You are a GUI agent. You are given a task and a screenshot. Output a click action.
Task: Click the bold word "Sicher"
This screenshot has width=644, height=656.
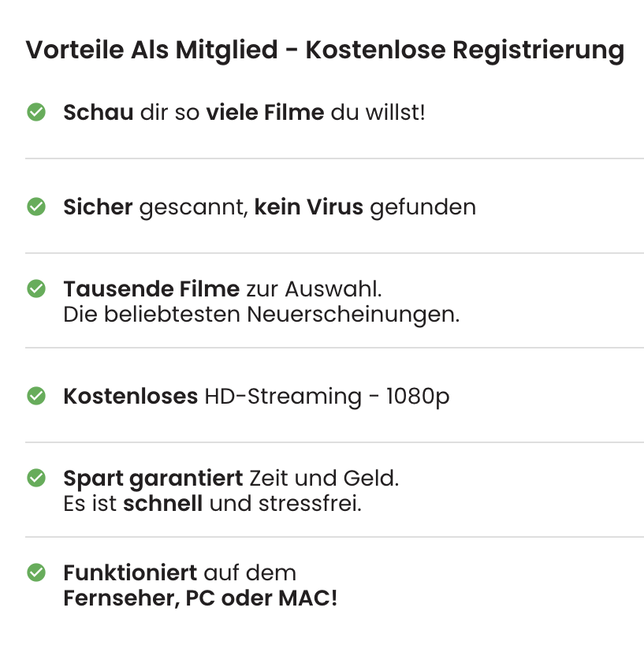pos(99,207)
